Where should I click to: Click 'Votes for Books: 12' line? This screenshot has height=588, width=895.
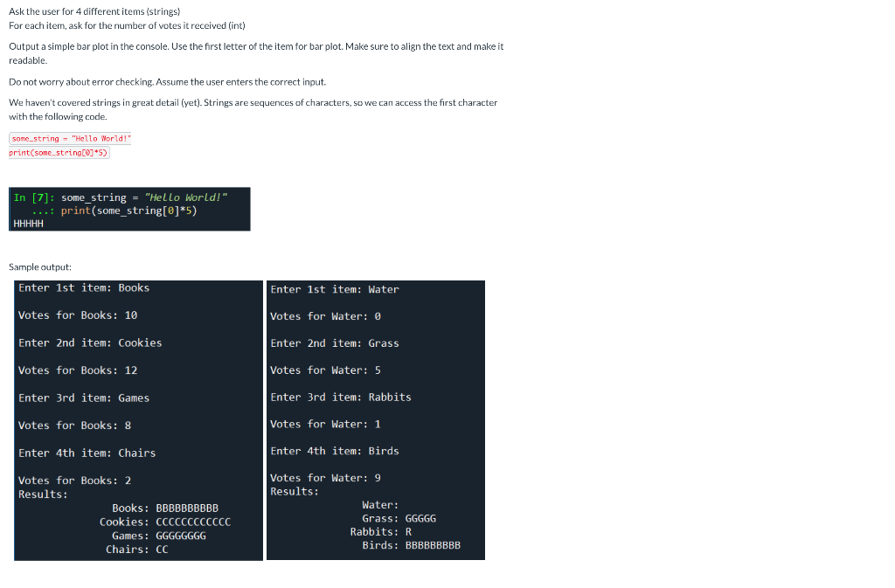[78, 370]
